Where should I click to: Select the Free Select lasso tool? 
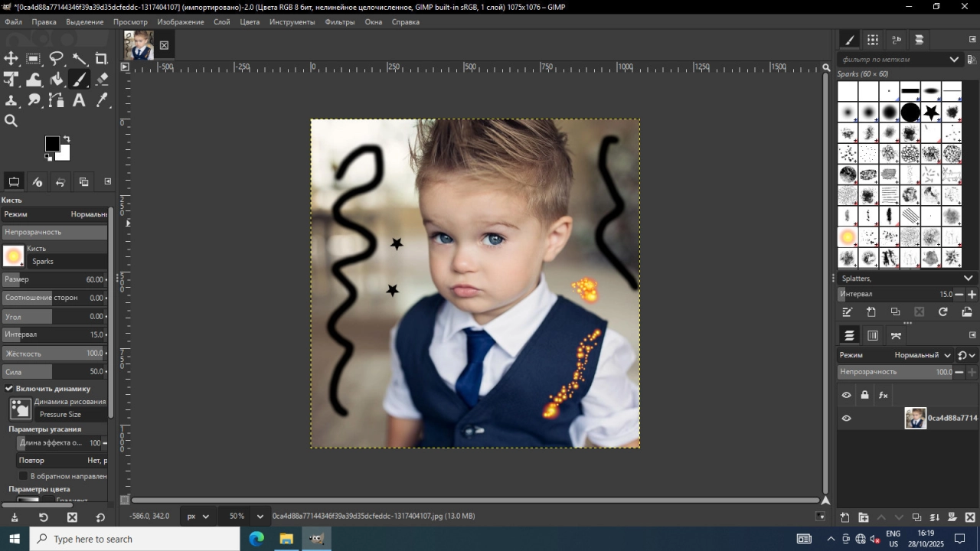(x=57, y=58)
